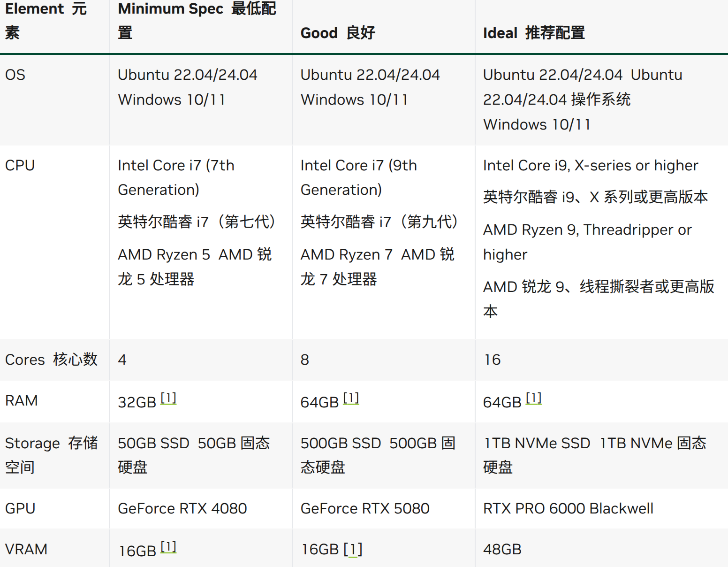Image resolution: width=728 pixels, height=567 pixels.
Task: Click "英特尔酷睿 i7（第九代）" text
Action: [x=379, y=222]
